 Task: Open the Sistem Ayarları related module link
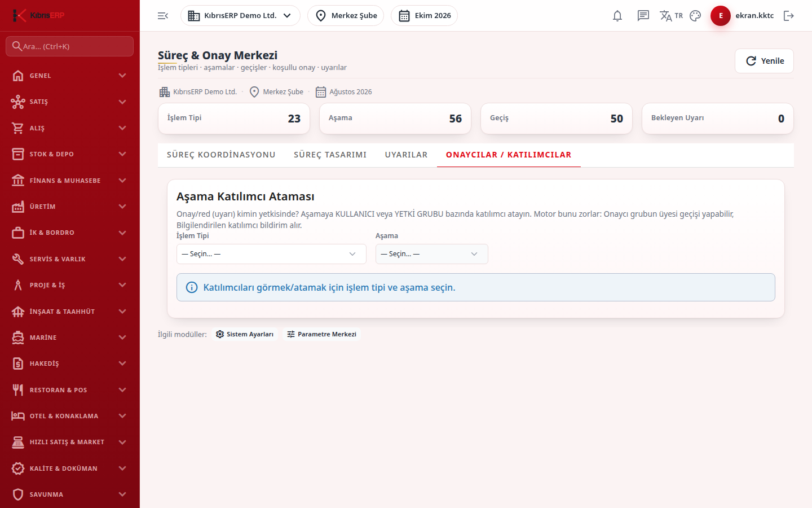245,334
